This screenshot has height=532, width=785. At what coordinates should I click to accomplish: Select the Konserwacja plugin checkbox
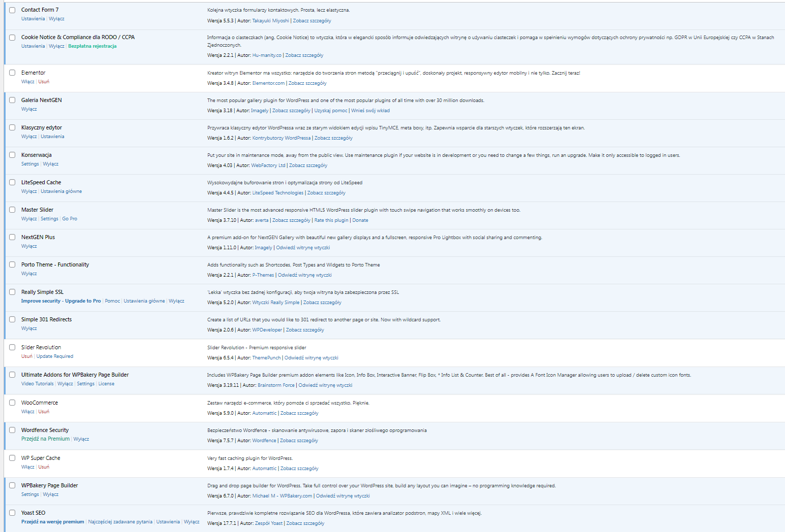pyautogui.click(x=12, y=155)
